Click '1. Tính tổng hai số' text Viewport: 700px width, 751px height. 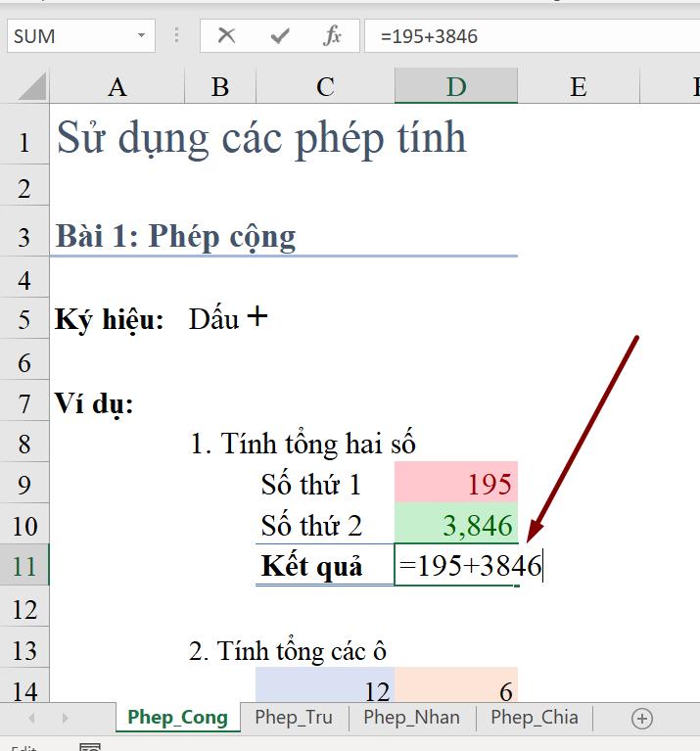click(x=303, y=444)
